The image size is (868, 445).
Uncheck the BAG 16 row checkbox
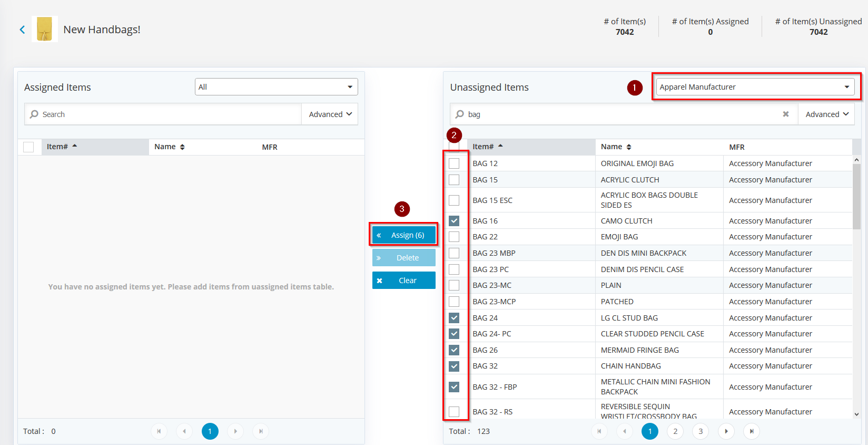[454, 221]
